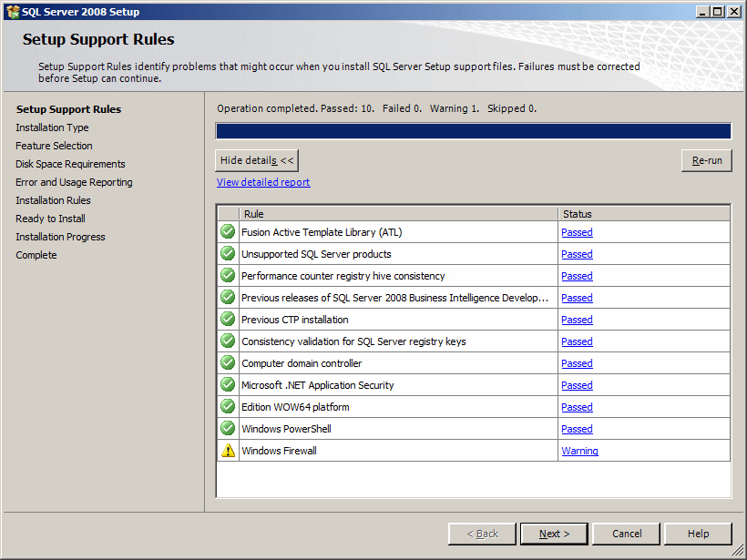Click green check icon for Edition WOW64 platform
Viewport: 747px width, 560px height.
[x=228, y=407]
